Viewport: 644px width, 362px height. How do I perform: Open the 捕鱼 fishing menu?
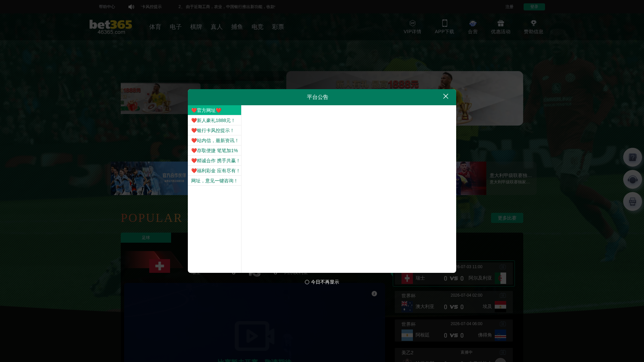[237, 27]
